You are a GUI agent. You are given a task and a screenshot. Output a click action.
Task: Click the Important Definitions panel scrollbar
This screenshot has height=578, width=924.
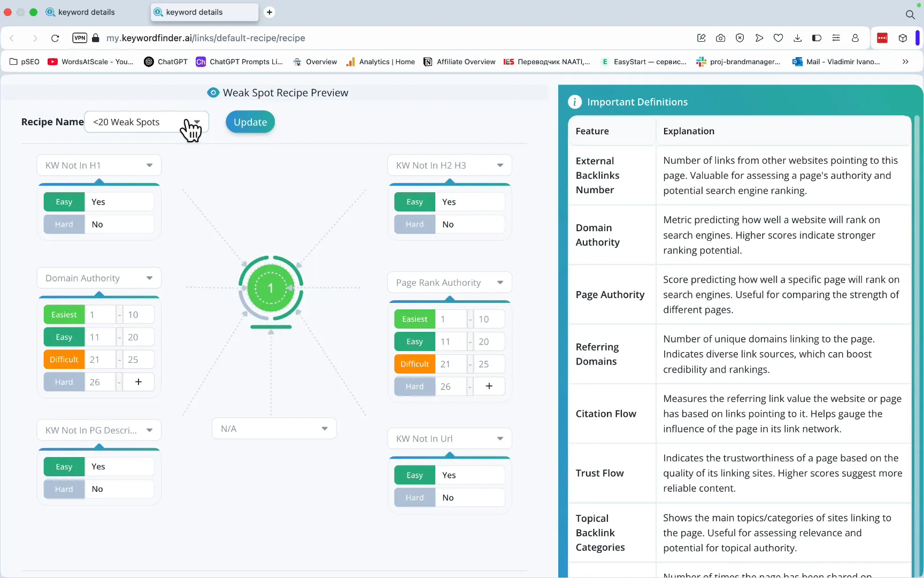tap(917, 343)
